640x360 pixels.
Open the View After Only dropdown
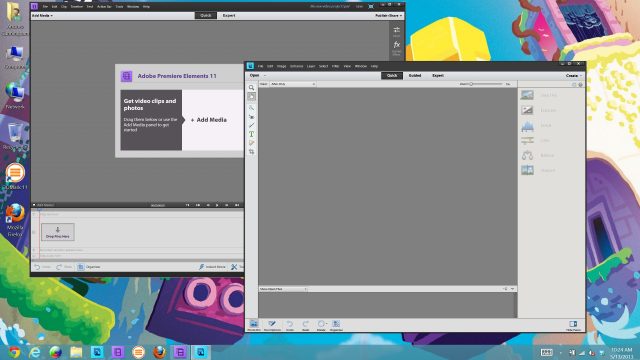point(292,84)
